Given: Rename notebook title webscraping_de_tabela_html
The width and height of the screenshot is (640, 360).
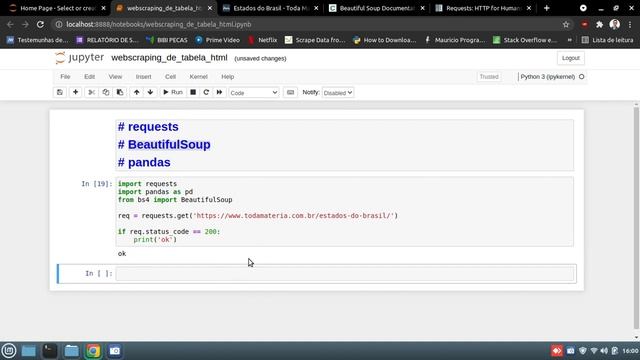Looking at the screenshot, I should 169,58.
